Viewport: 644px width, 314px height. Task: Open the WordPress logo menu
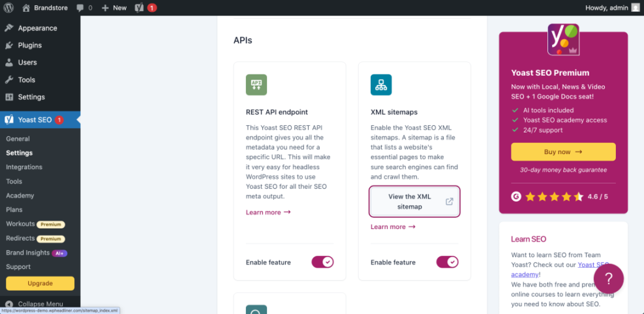pos(8,7)
